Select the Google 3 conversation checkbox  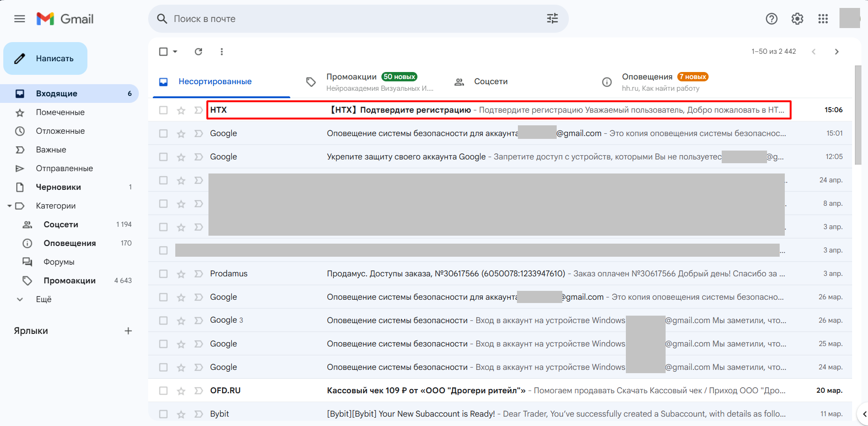pyautogui.click(x=163, y=321)
